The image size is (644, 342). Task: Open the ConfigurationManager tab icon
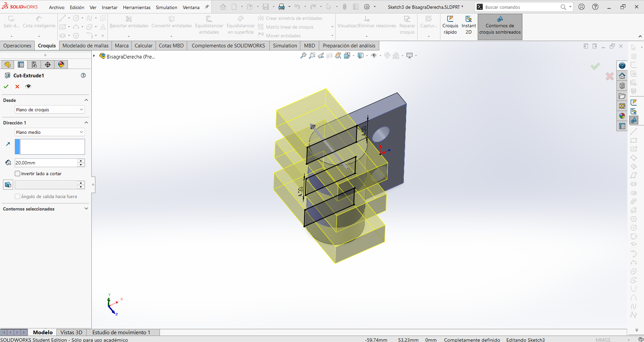34,65
